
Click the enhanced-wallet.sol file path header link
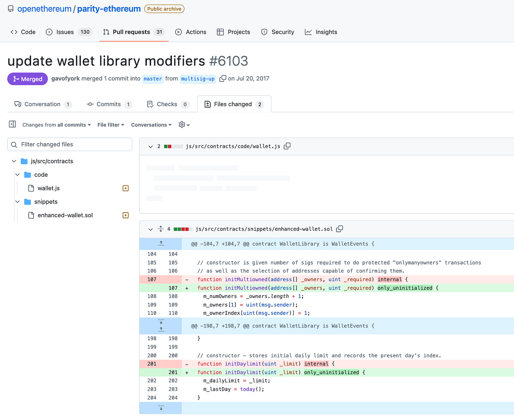(x=264, y=229)
